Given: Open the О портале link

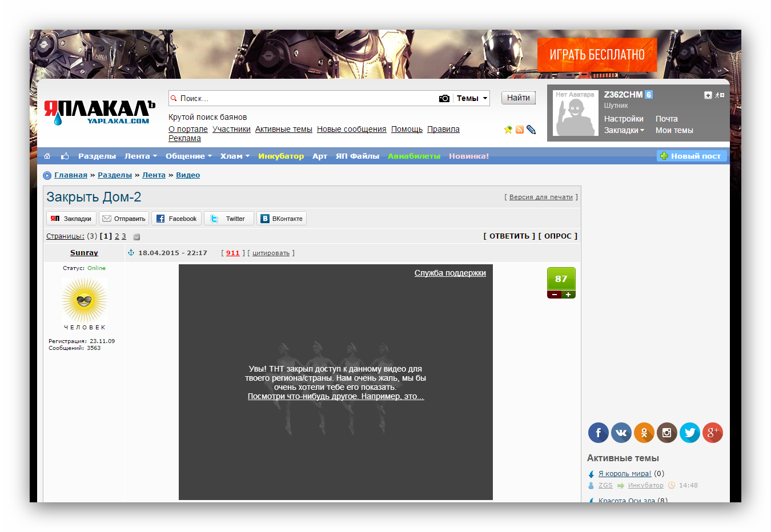Looking at the screenshot, I should click(188, 129).
